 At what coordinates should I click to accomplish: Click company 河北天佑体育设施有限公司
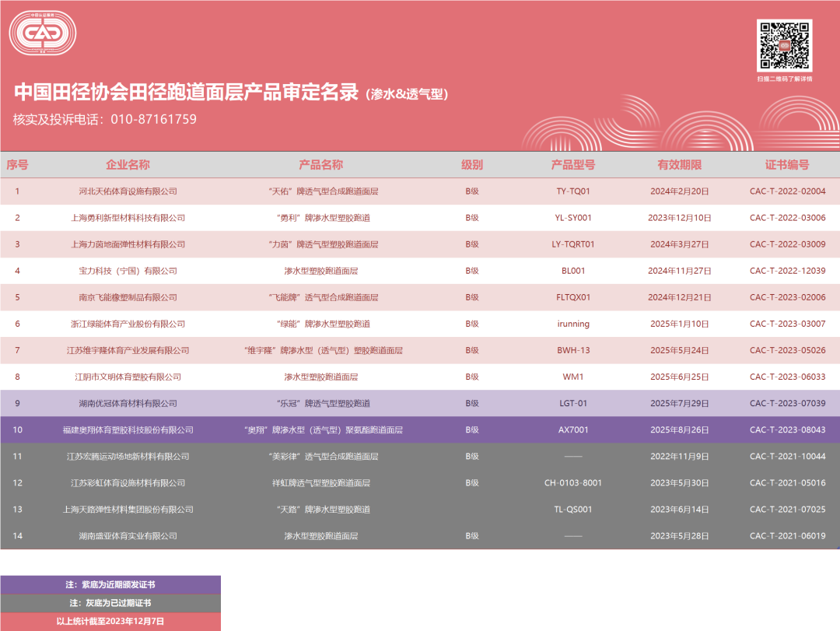pyautogui.click(x=128, y=191)
